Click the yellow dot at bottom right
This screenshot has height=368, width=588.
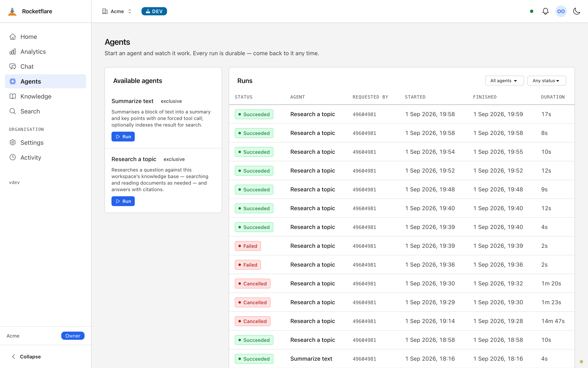tap(581, 361)
